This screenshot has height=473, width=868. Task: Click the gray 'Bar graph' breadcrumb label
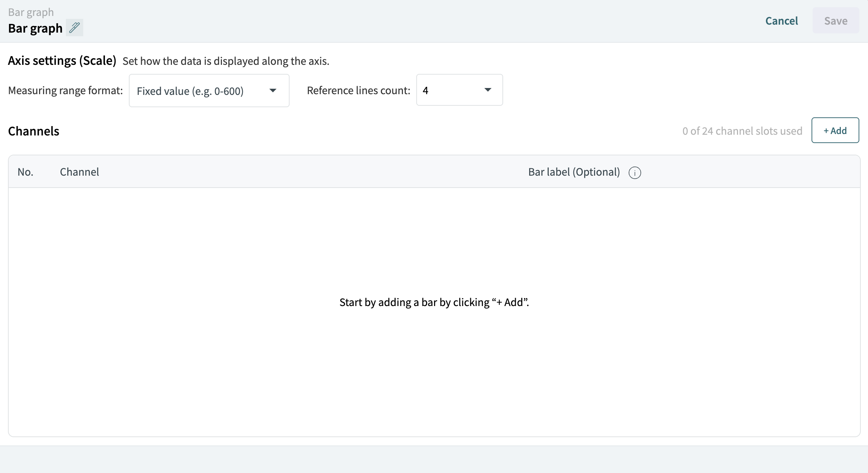point(31,12)
